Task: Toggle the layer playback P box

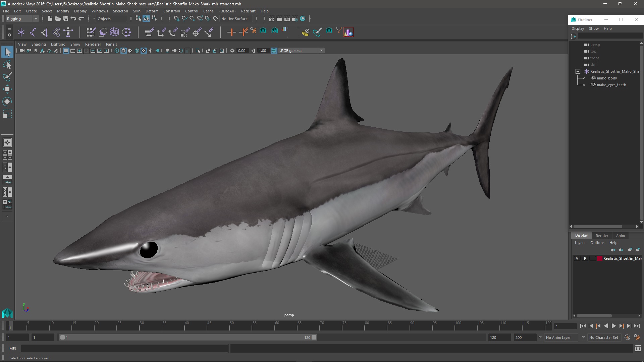Action: coord(585,258)
